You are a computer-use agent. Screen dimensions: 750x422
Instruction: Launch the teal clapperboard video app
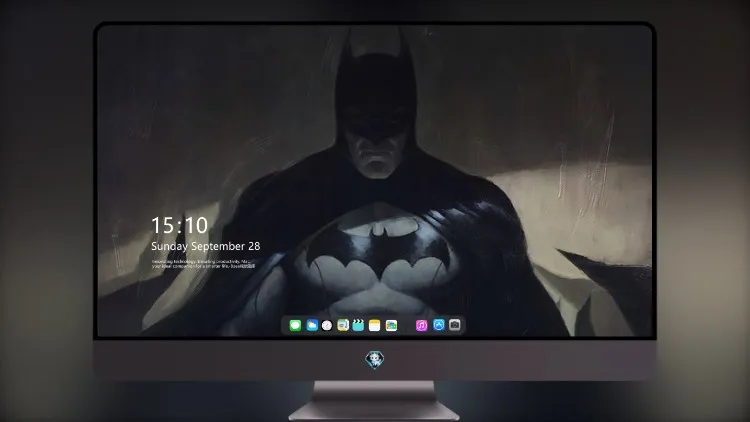click(358, 326)
